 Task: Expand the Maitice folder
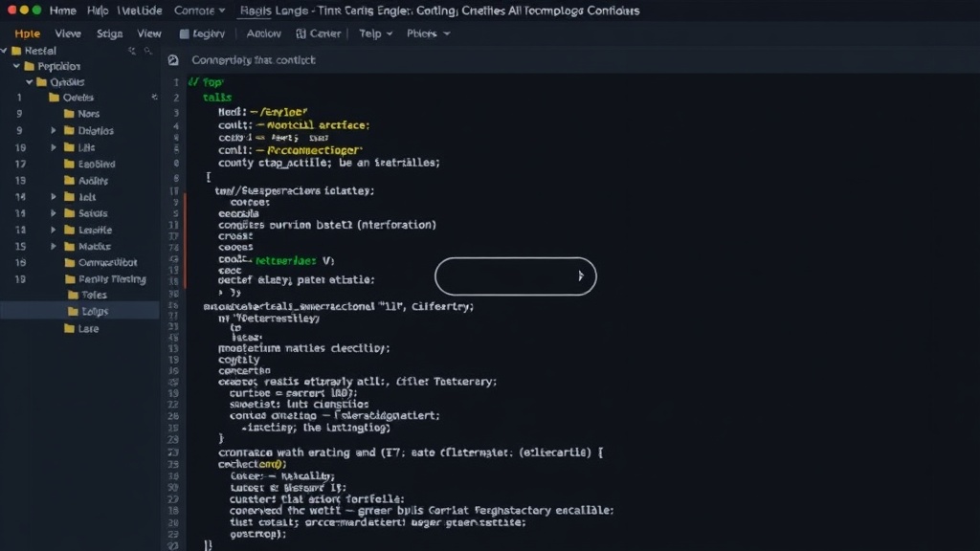[x=54, y=246]
